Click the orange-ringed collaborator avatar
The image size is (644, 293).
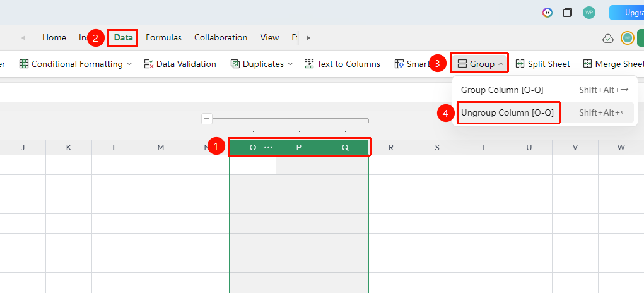click(627, 39)
